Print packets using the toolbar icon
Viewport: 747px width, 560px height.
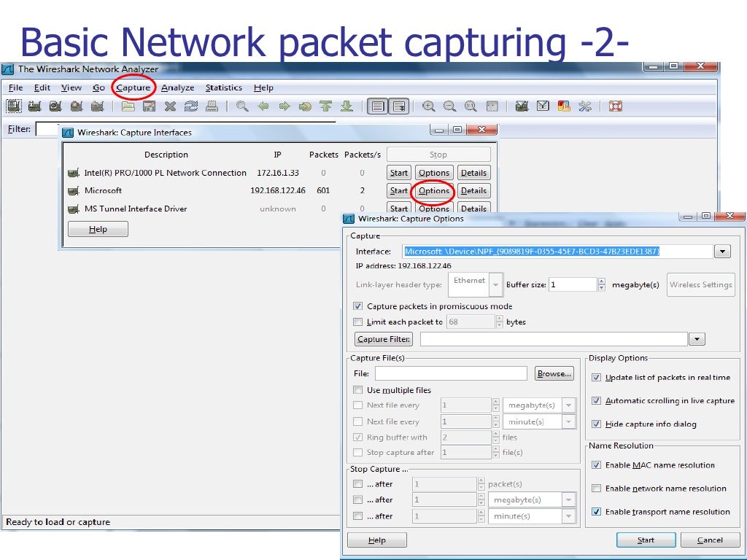click(x=212, y=106)
